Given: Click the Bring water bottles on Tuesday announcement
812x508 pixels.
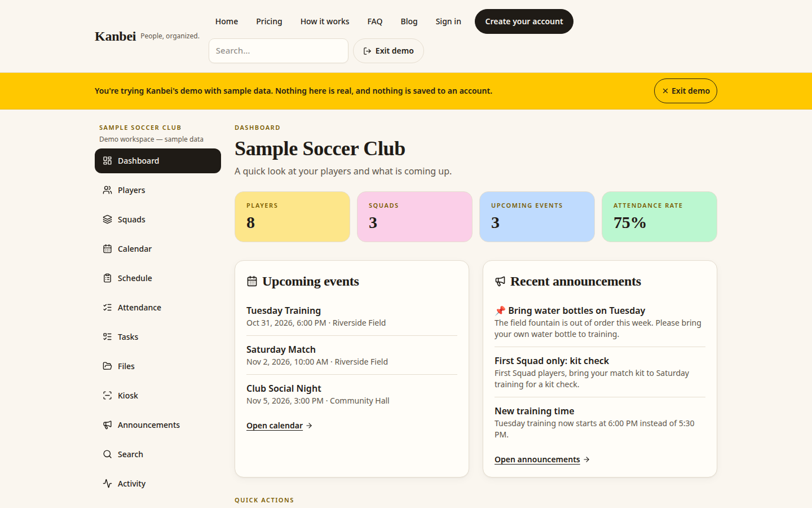Looking at the screenshot, I should pos(570,310).
